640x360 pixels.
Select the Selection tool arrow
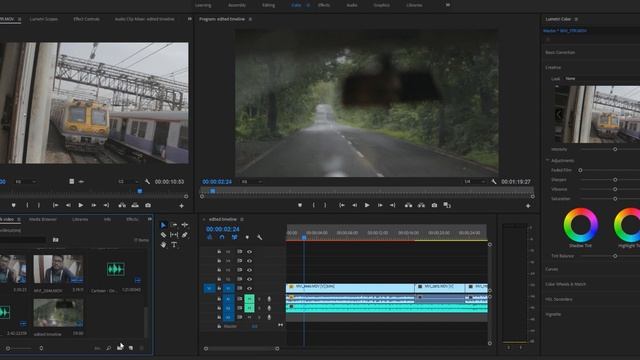tap(163, 225)
